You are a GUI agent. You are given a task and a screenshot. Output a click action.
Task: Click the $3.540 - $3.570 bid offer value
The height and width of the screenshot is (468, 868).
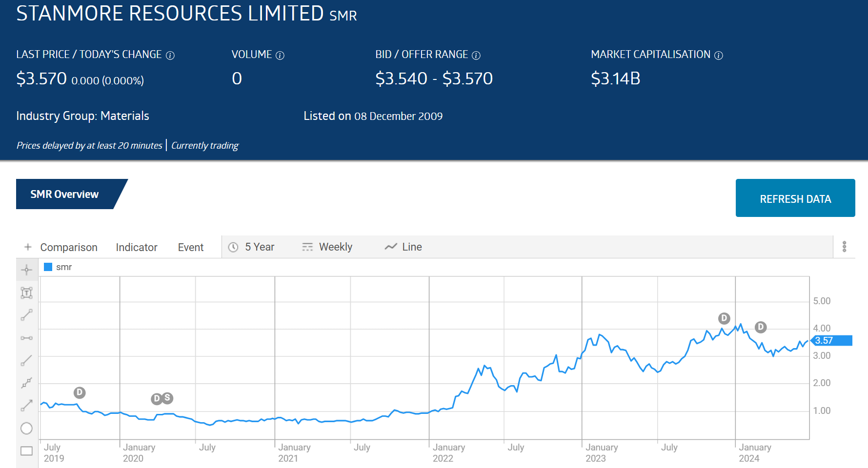[434, 78]
